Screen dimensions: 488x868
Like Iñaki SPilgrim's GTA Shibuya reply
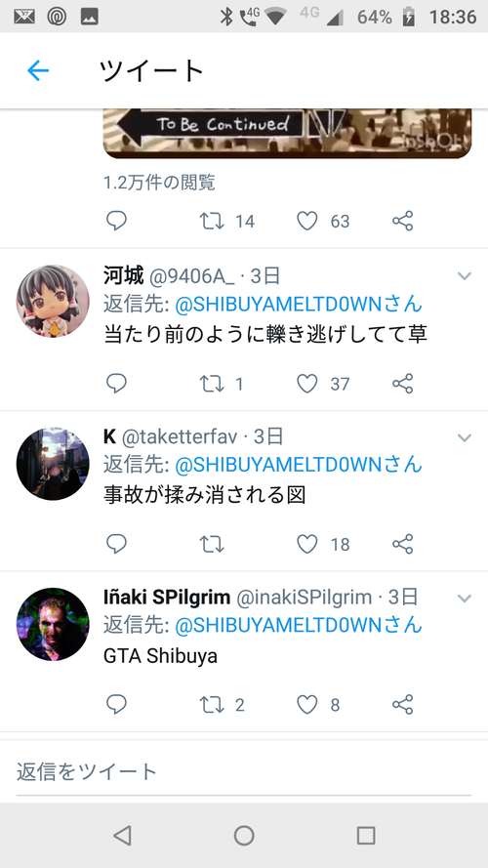307,705
